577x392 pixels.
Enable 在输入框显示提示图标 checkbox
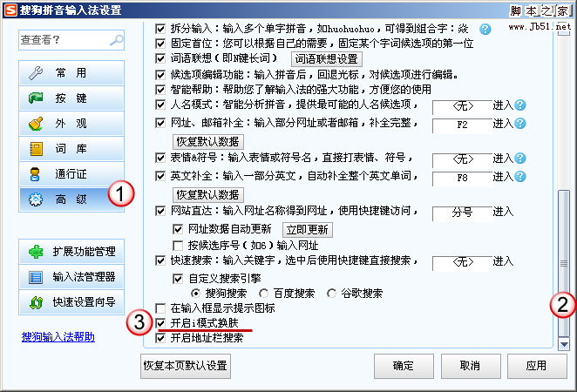(x=160, y=308)
